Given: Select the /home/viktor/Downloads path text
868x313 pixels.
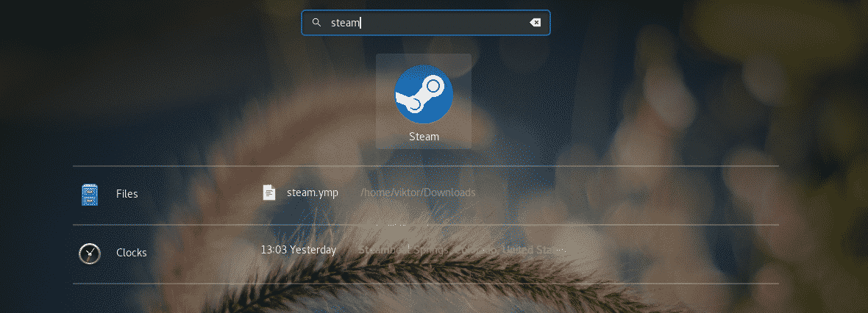Looking at the screenshot, I should click(418, 193).
